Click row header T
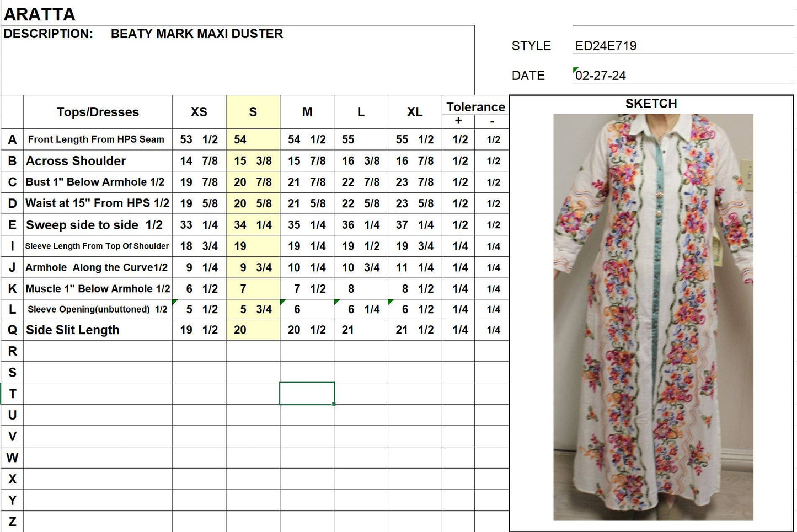The image size is (797, 532). pos(12,393)
